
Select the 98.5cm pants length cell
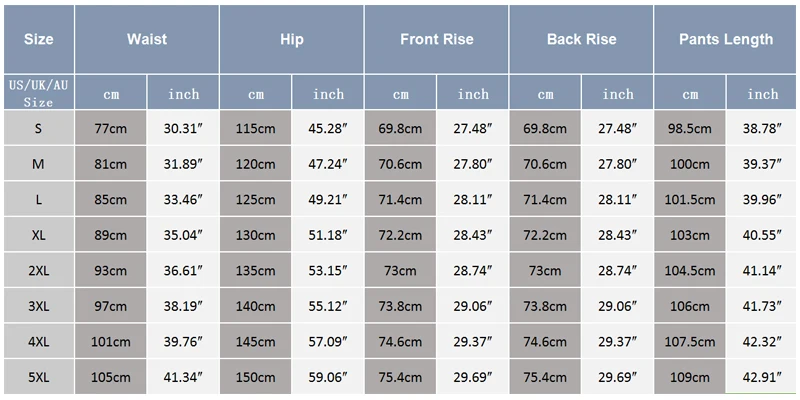[x=690, y=128]
